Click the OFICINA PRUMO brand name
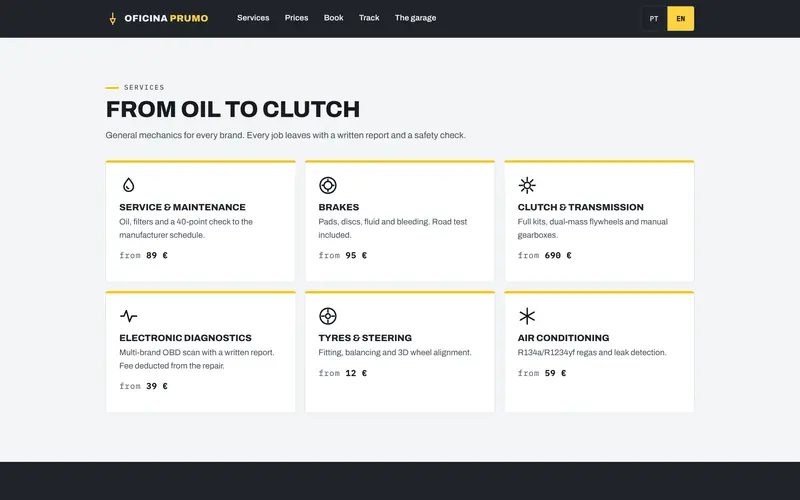800x500 pixels. tap(166, 18)
